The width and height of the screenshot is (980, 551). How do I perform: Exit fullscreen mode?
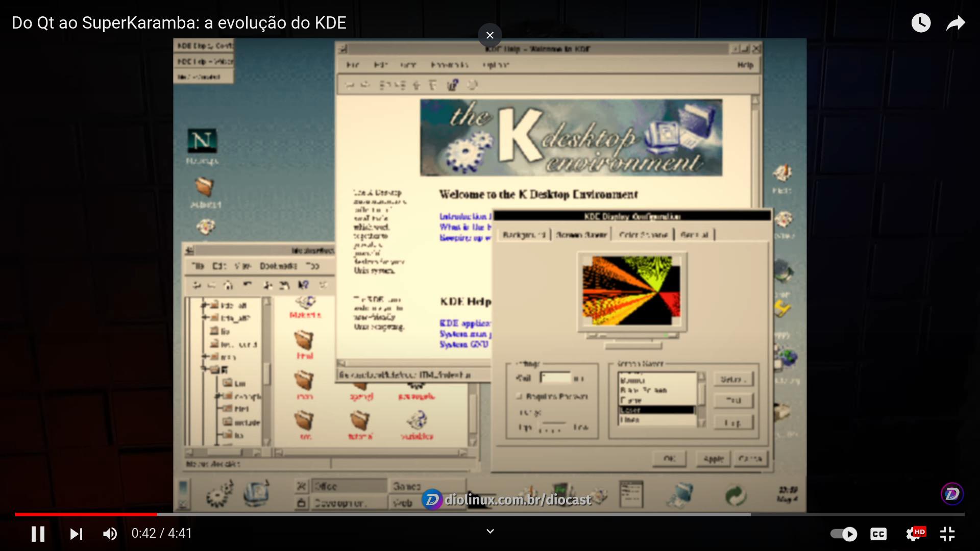point(947,534)
